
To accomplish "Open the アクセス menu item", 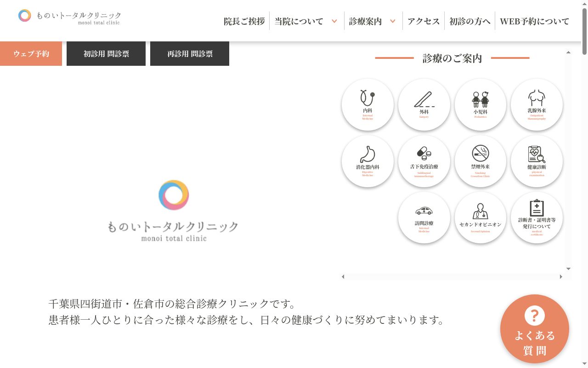I will pos(424,21).
